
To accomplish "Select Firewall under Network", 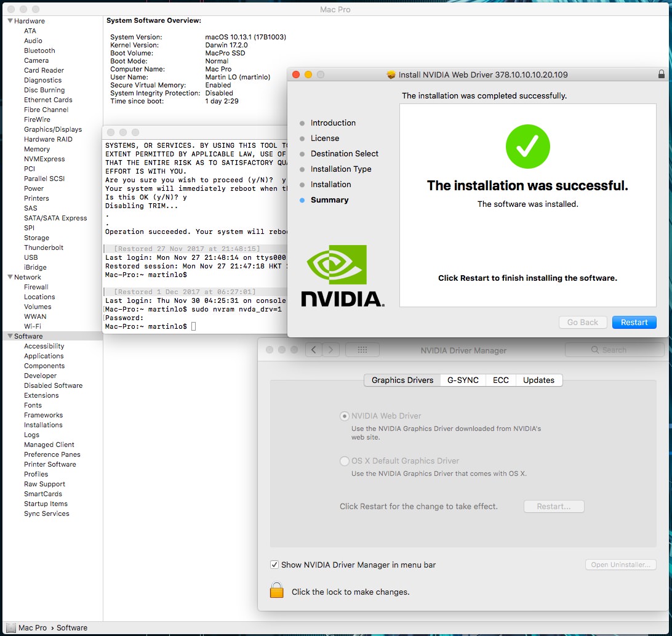I will click(x=36, y=287).
